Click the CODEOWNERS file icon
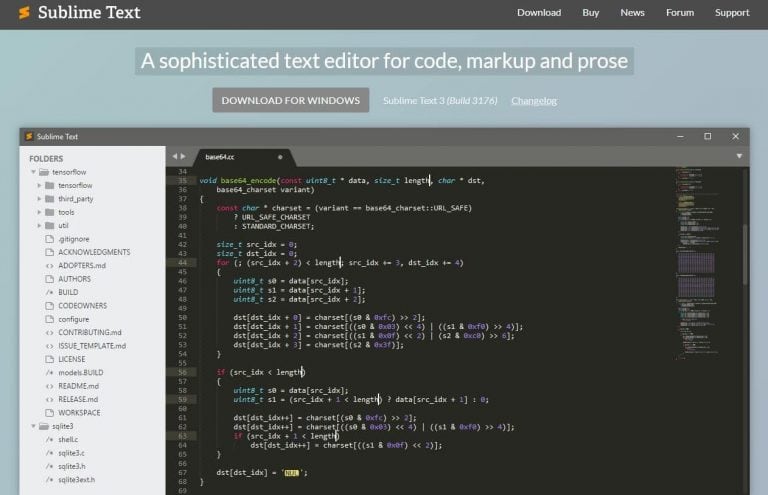 click(49, 306)
